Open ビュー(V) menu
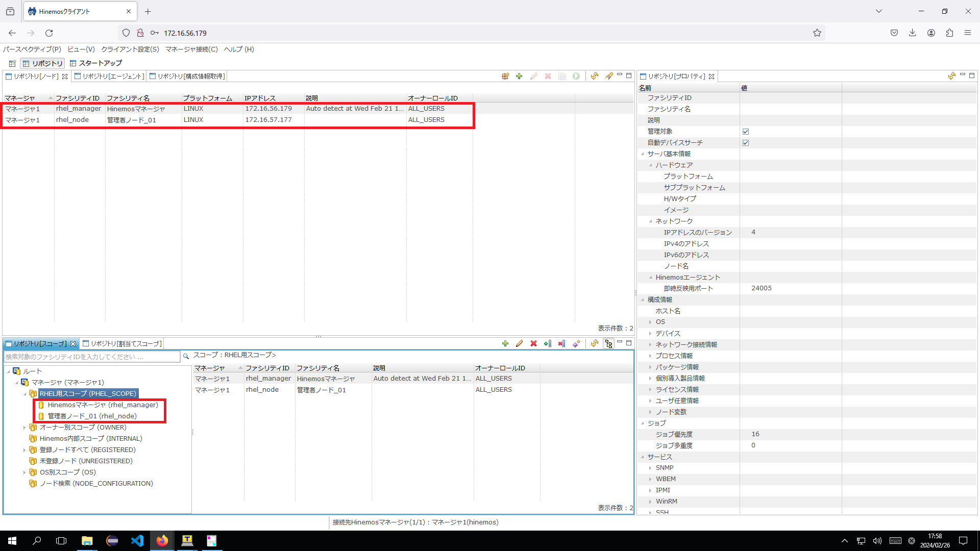 81,49
